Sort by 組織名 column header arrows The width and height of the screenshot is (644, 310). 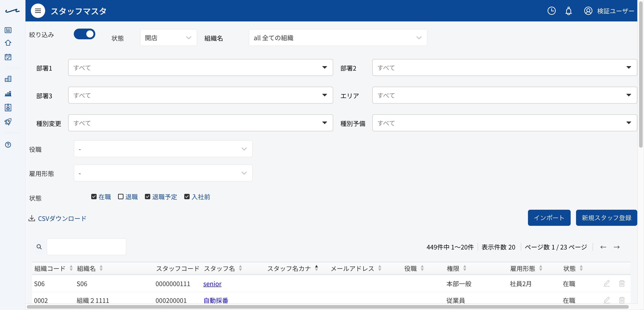point(101,268)
